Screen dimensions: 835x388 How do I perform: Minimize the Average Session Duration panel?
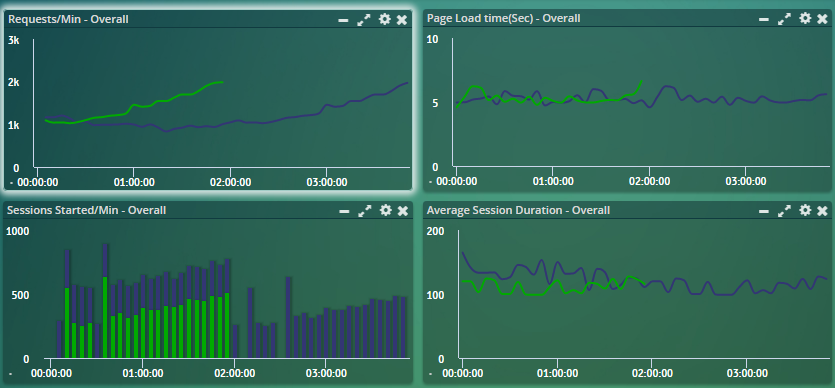pos(764,211)
